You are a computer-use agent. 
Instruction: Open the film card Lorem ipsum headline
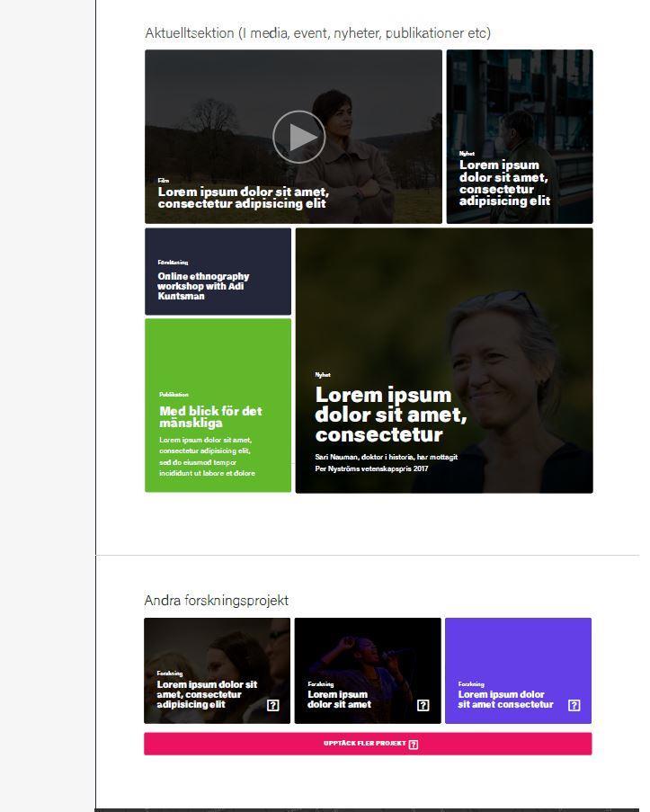point(244,197)
